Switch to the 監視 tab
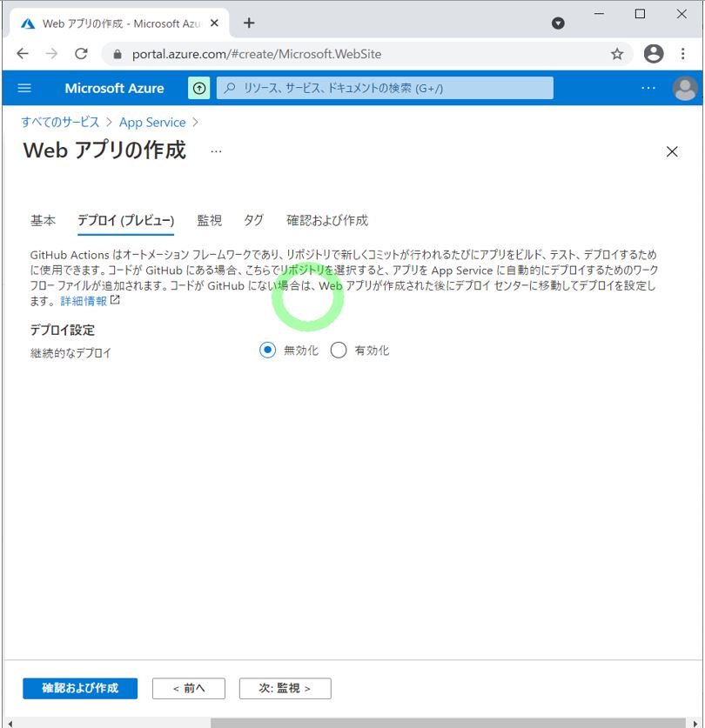Image resolution: width=705 pixels, height=728 pixels. click(209, 220)
